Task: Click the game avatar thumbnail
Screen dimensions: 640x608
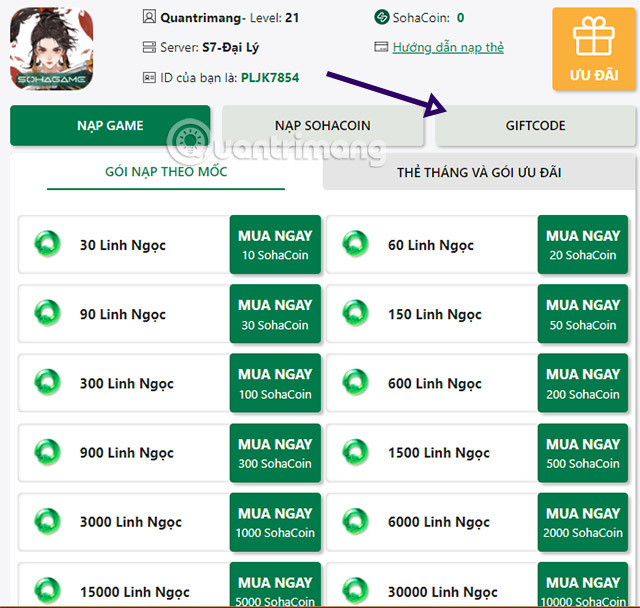Action: pos(51,49)
